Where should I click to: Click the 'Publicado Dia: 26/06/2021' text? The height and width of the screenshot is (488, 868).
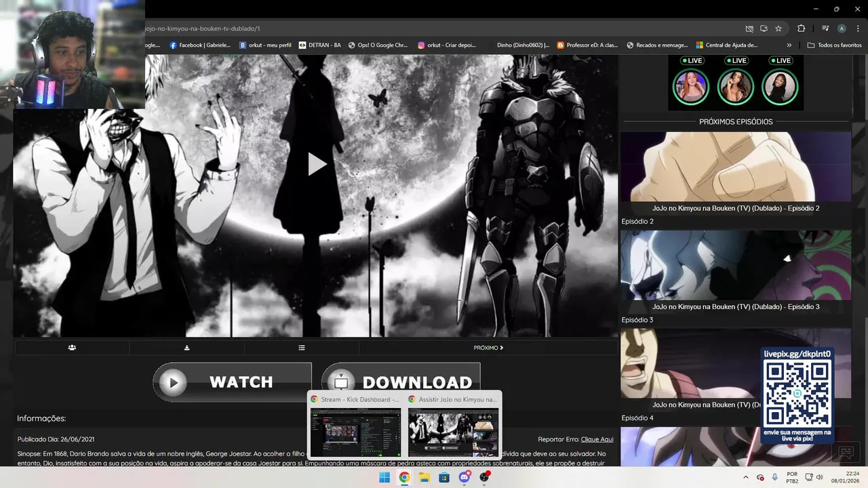(x=56, y=439)
